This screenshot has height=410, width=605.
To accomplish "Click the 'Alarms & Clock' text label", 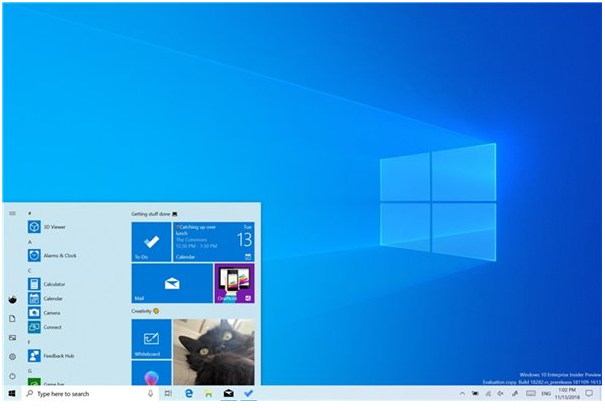I will point(60,255).
